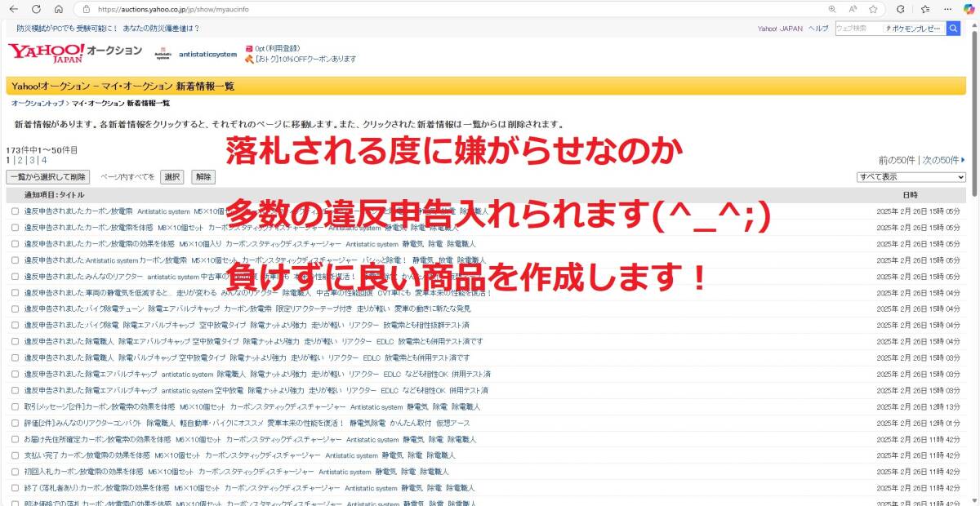
Task: Click the hammer coupon icon
Action: (249, 59)
